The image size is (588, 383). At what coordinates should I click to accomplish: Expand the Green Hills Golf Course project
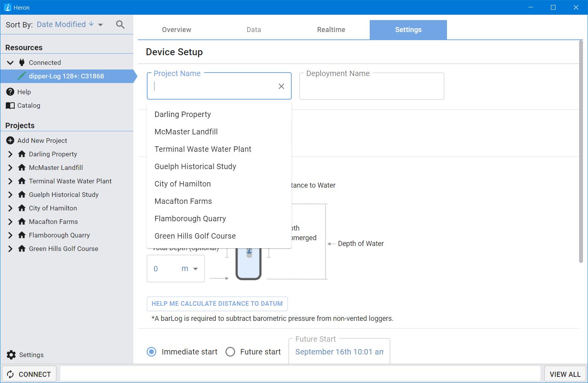tap(10, 249)
